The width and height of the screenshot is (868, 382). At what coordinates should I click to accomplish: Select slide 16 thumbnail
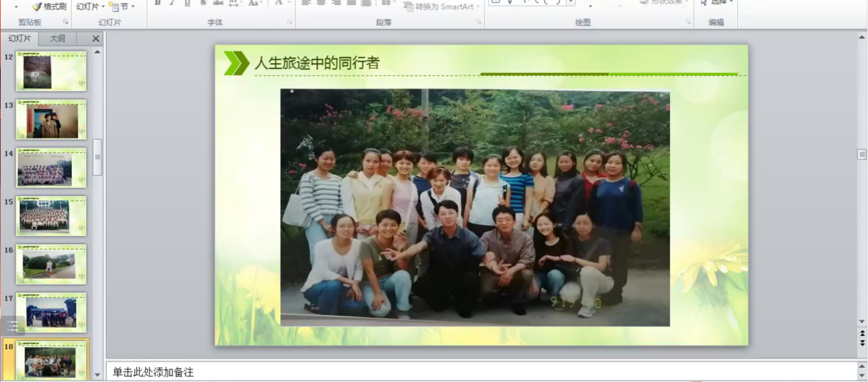coord(51,264)
